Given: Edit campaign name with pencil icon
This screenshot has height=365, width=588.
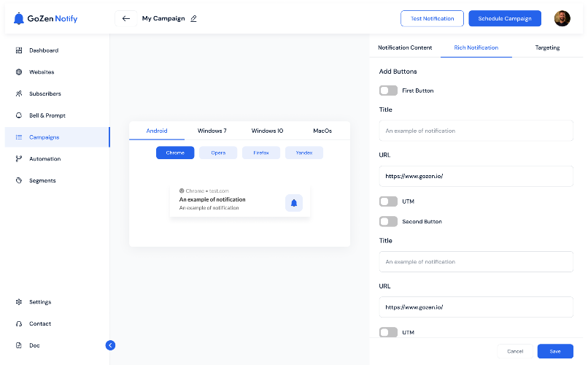Looking at the screenshot, I should pos(193,18).
